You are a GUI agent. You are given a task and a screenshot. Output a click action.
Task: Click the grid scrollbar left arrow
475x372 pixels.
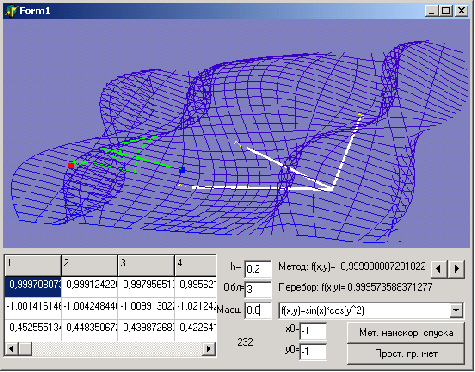11,349
